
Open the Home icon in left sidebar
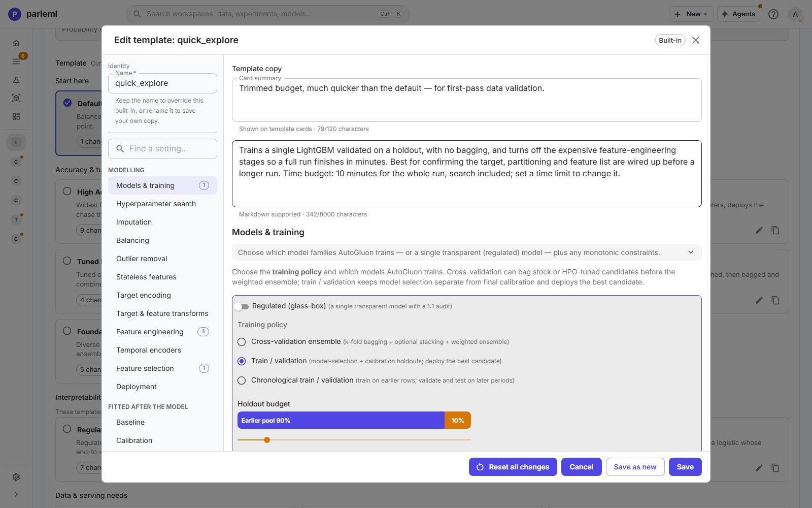pyautogui.click(x=16, y=43)
